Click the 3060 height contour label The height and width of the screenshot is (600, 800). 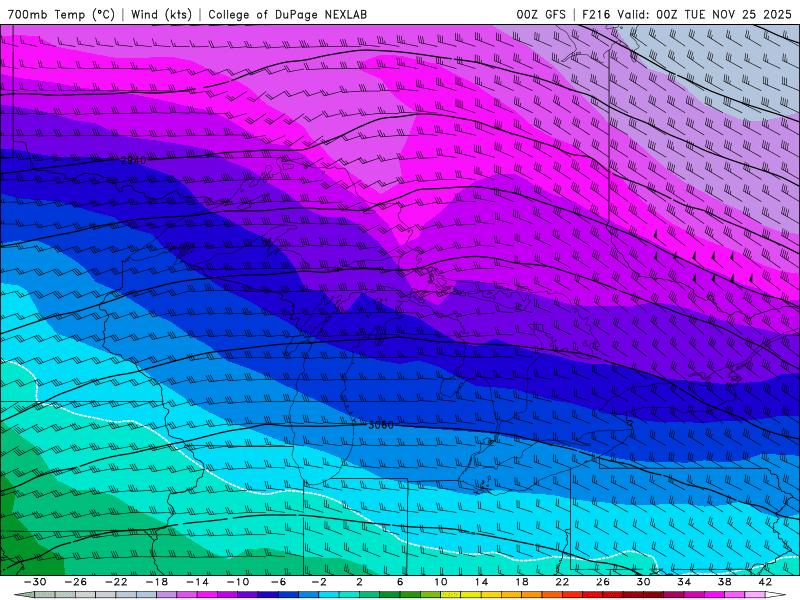point(381,424)
